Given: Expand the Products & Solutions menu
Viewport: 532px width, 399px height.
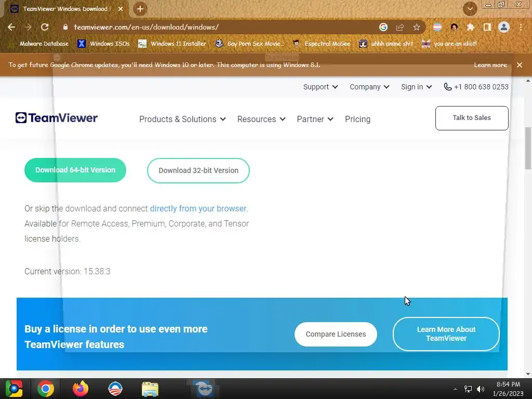Looking at the screenshot, I should point(182,119).
